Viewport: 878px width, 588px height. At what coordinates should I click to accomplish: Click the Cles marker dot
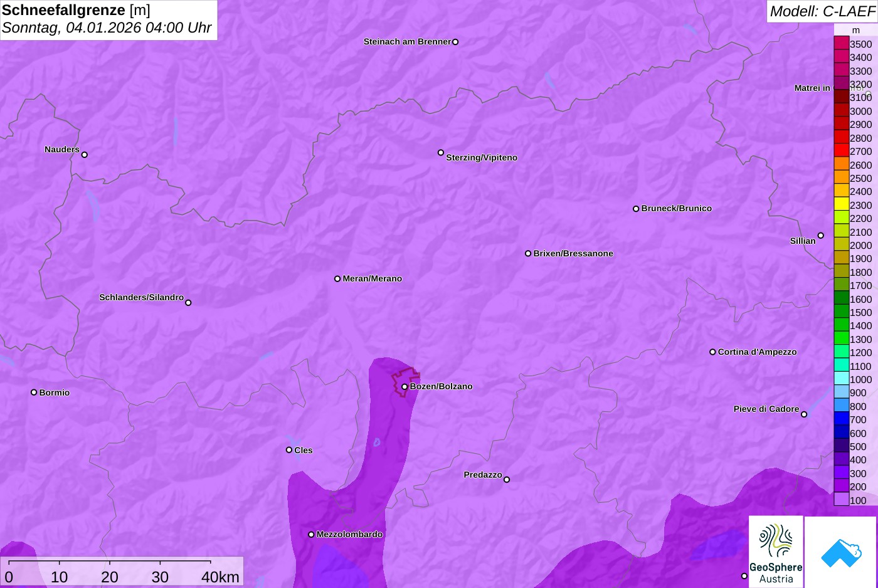289,449
